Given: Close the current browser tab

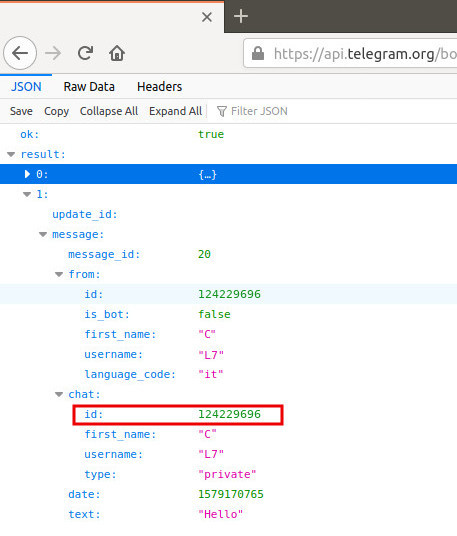Looking at the screenshot, I should (x=207, y=17).
